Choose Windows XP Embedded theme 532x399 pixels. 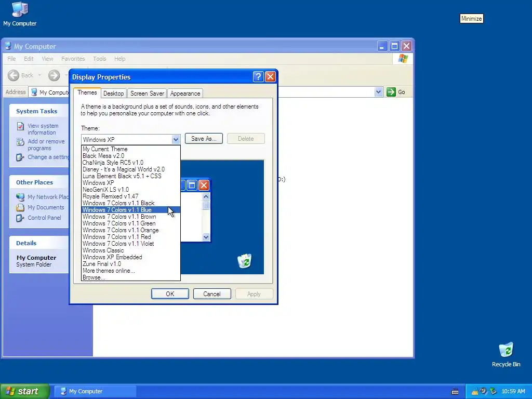pyautogui.click(x=130, y=257)
